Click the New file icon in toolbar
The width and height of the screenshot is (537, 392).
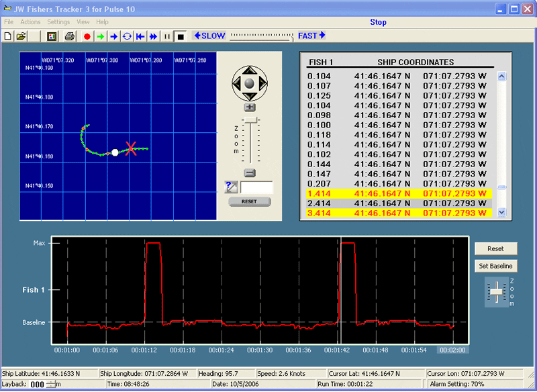[8, 36]
